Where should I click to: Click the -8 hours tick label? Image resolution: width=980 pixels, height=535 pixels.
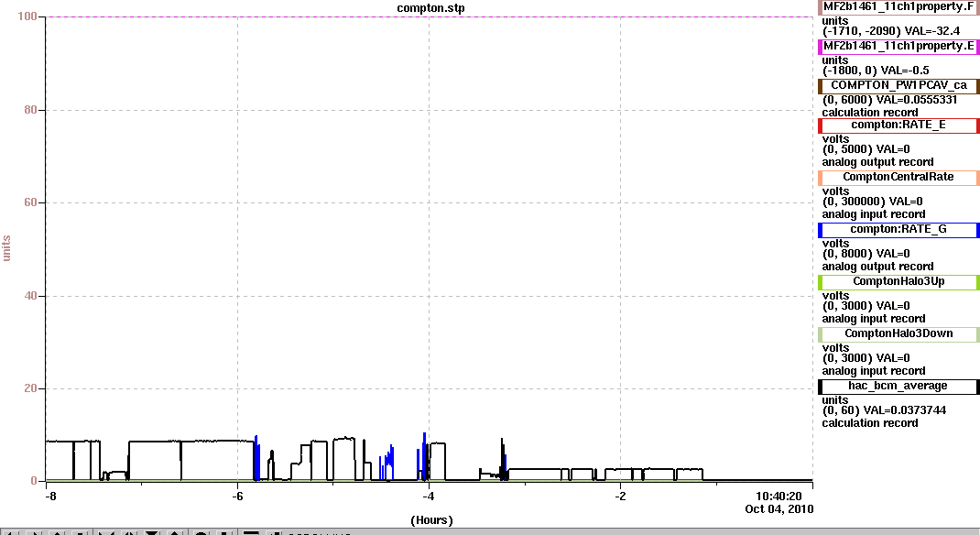[50, 497]
